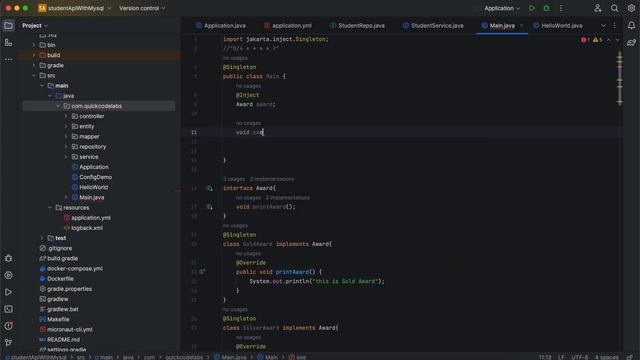This screenshot has height=360, width=640.
Task: Open the Debug tool window icon
Action: 8,258
